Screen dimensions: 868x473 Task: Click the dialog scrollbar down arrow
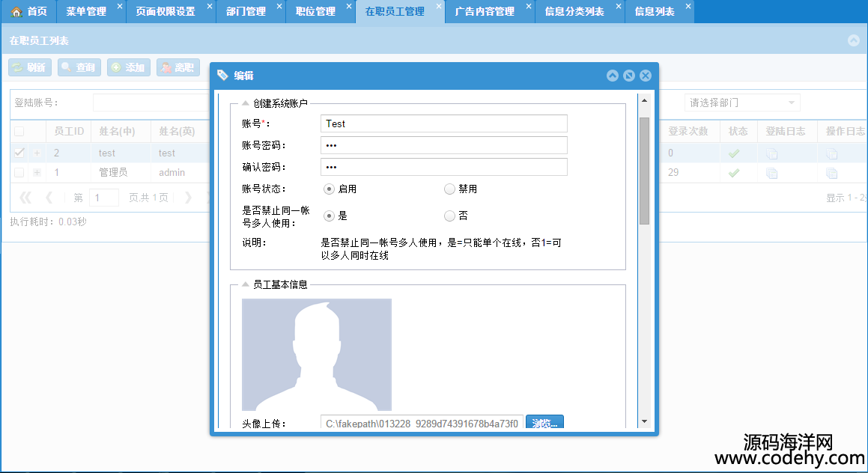(644, 421)
